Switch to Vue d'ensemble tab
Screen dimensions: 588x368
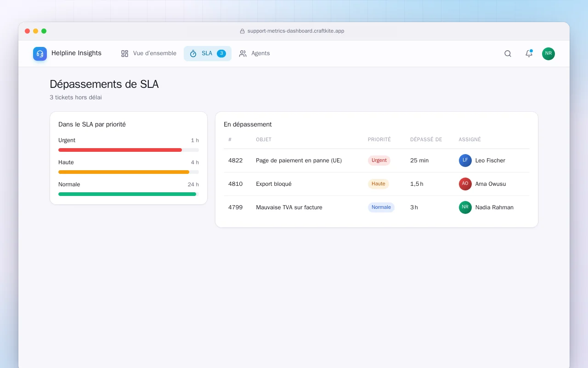[149, 53]
